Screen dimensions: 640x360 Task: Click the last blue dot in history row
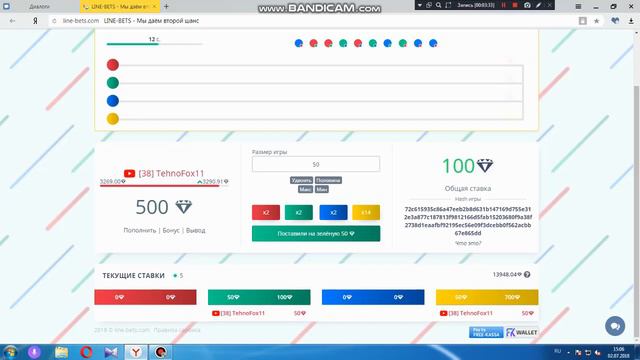pyautogui.click(x=433, y=43)
